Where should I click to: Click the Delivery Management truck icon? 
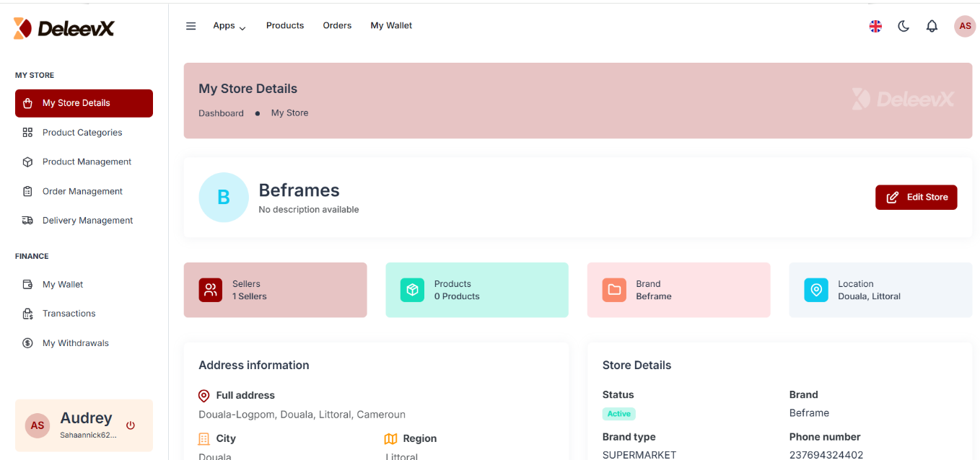click(27, 221)
